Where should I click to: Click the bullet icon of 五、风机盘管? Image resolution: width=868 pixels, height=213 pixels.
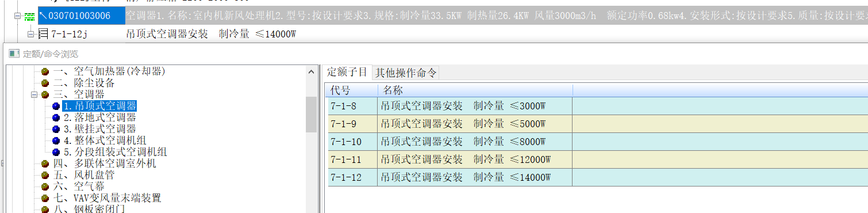[x=45, y=175]
